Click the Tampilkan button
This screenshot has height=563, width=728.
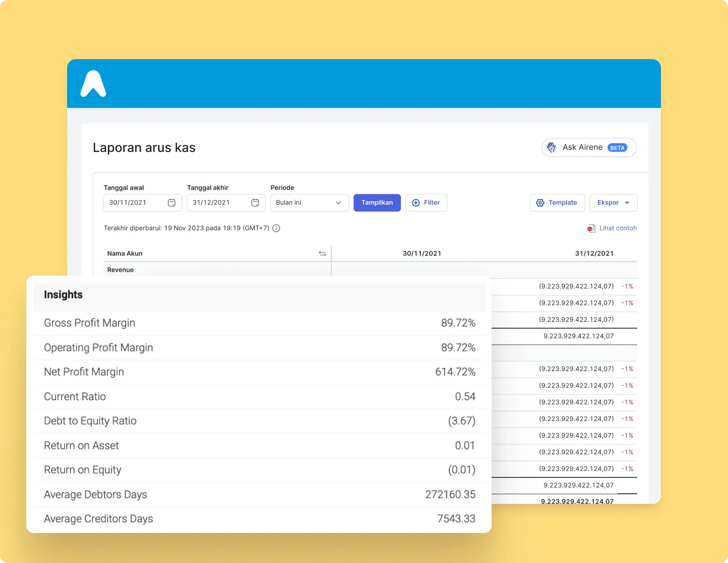(377, 203)
